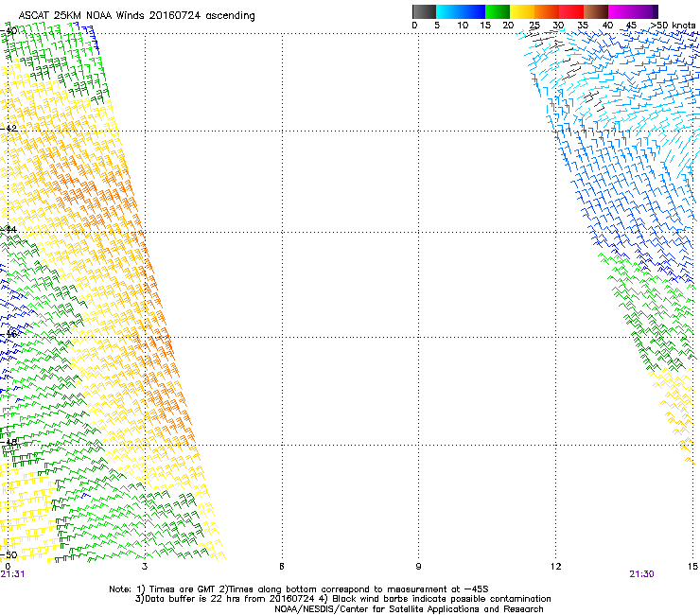This screenshot has width=700, height=615.
Task: Click the green 15-20 knots legend segment
Action: [x=498, y=11]
